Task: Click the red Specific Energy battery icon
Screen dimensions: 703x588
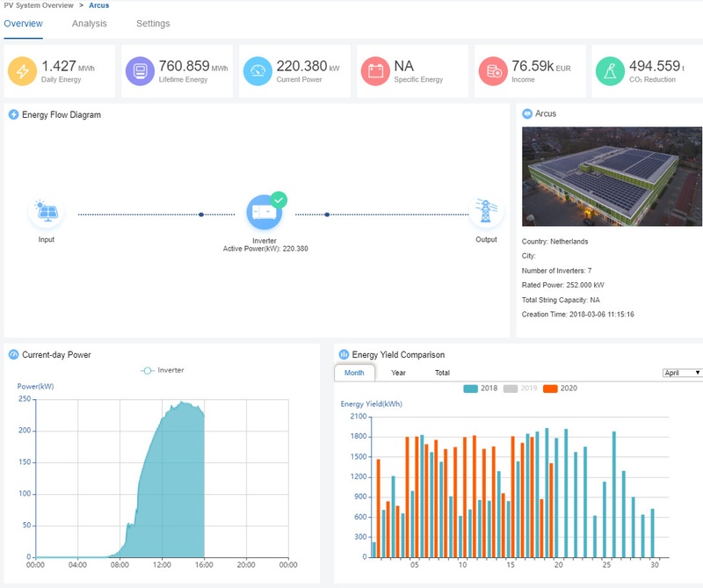Action: 375,71
